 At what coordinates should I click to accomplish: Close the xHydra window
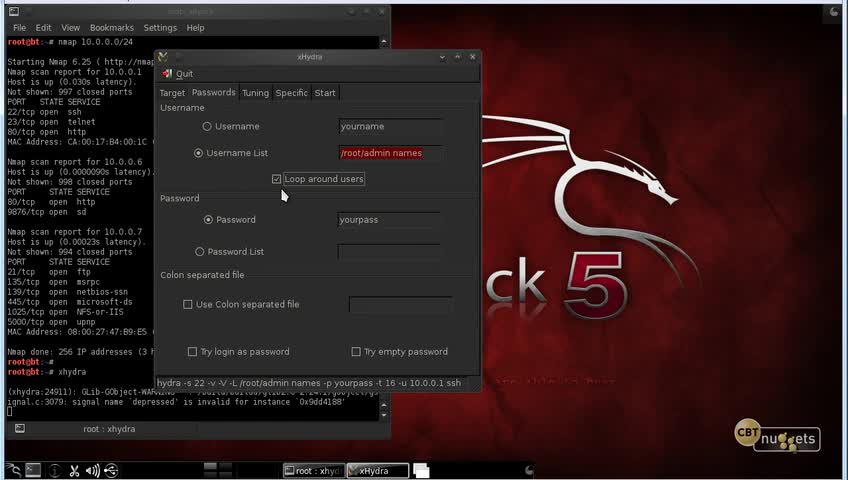(x=473, y=57)
